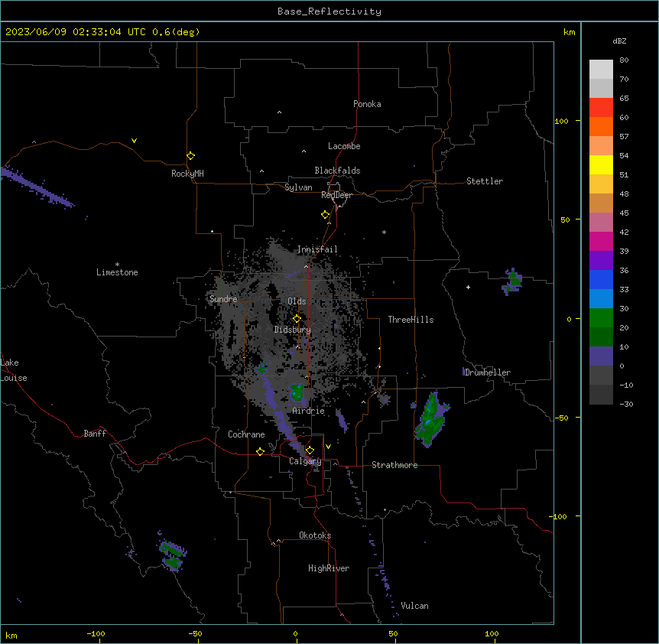Click the green echo northeast of Drumheller
The height and width of the screenshot is (644, 659).
(512, 281)
